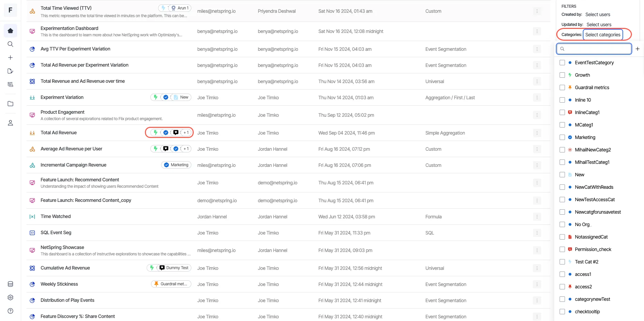644x321 pixels.
Task: Open Feature Launch: Recommend Content_copy
Action: click(x=86, y=200)
